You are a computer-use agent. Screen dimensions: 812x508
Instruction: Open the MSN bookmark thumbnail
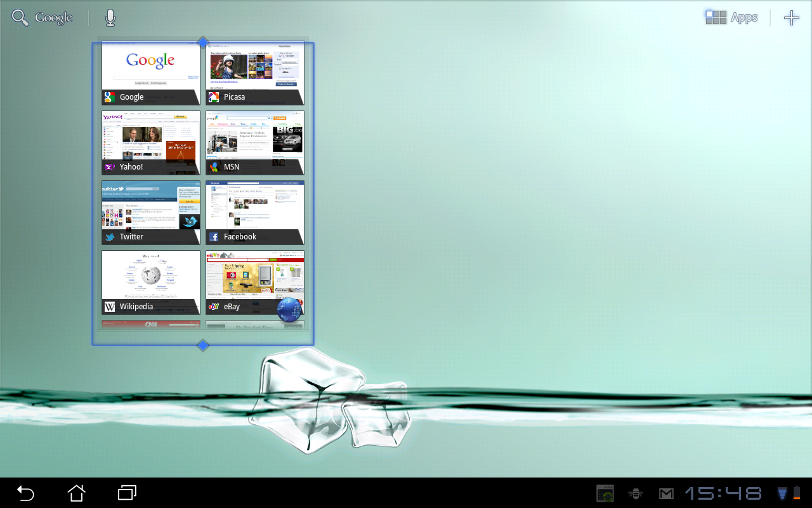click(x=255, y=143)
